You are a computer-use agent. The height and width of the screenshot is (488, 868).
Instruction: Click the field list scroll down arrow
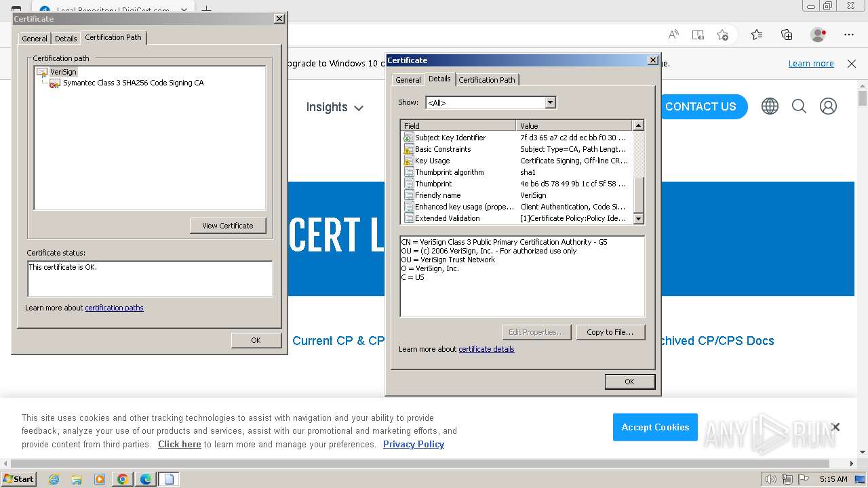638,219
